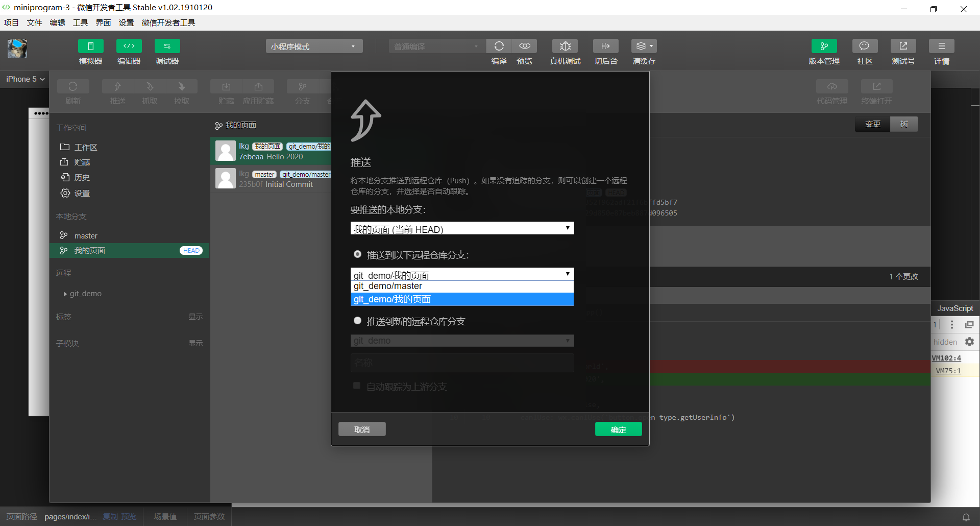
Task: Select push to new remote branch radio
Action: (358, 321)
